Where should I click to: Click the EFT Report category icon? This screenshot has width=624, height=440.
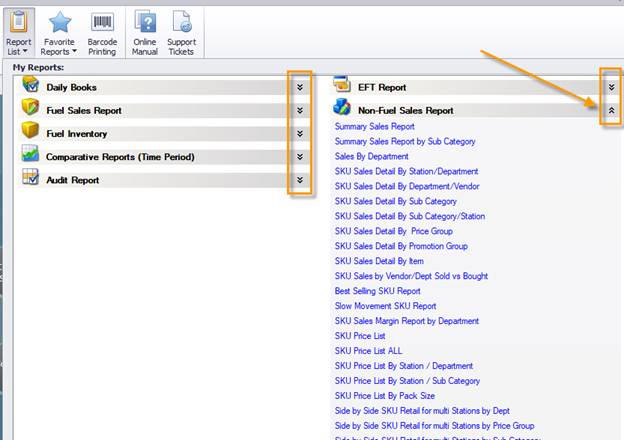pos(342,87)
